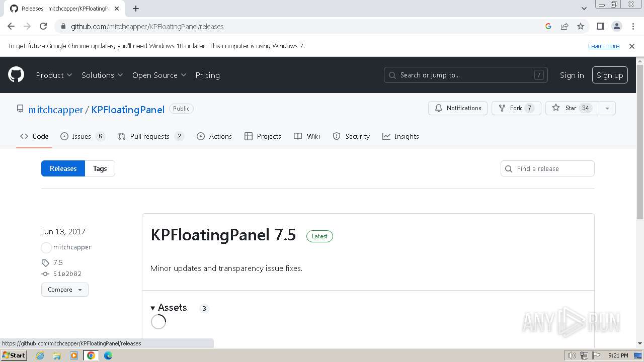Share this page via the share icon

coord(565,26)
